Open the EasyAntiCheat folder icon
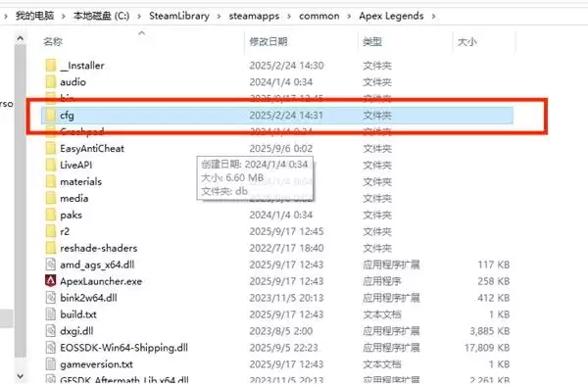 [51, 148]
